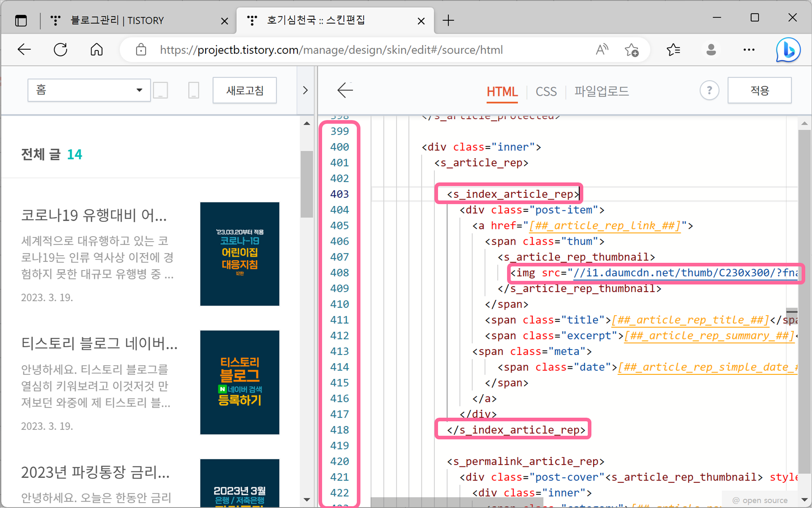812x508 pixels.
Task: Click the 새로고침 button
Action: click(x=245, y=91)
